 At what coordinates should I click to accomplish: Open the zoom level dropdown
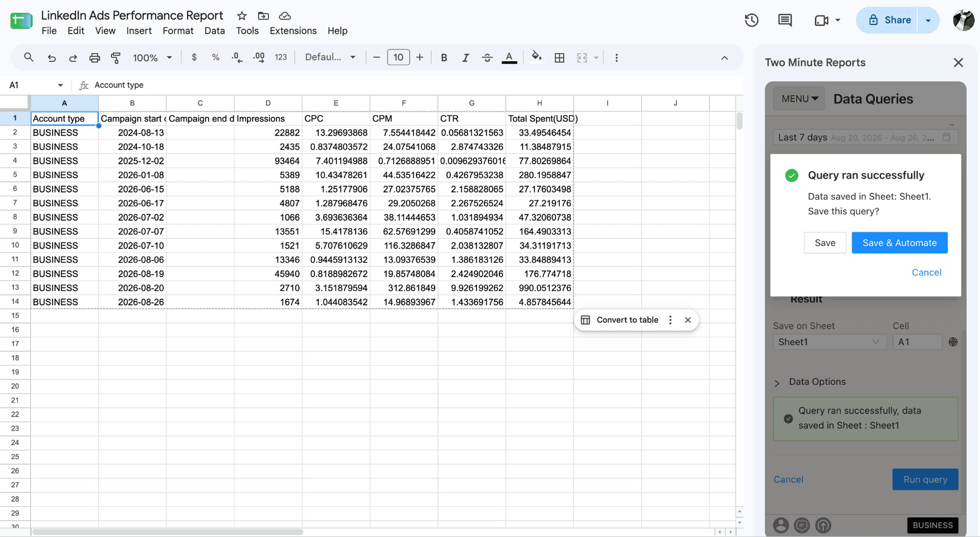point(152,58)
